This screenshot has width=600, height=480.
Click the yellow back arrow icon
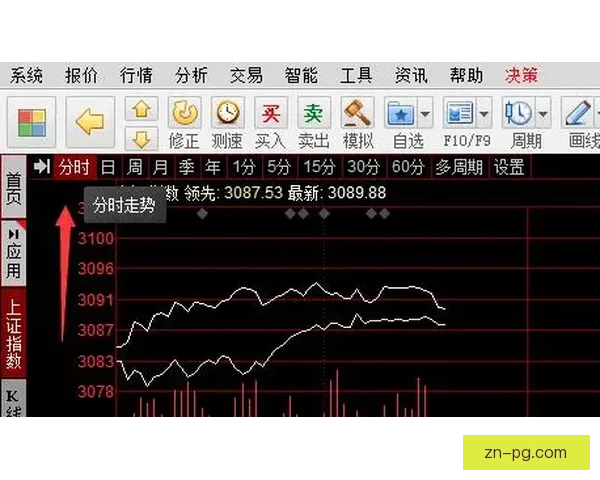point(90,122)
